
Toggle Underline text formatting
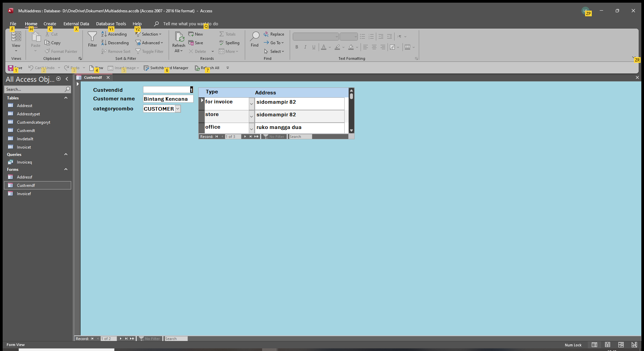coord(314,47)
